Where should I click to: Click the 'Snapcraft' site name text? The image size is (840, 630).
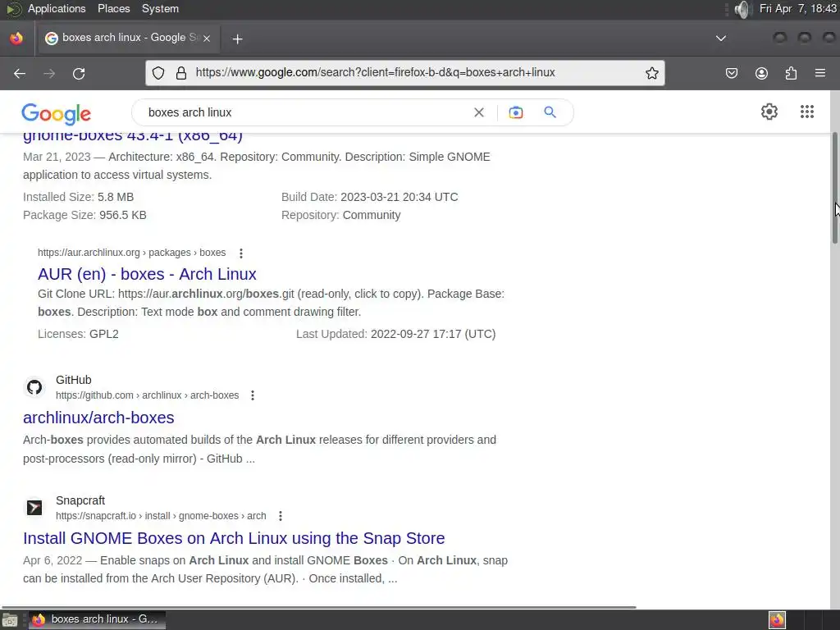pos(80,500)
